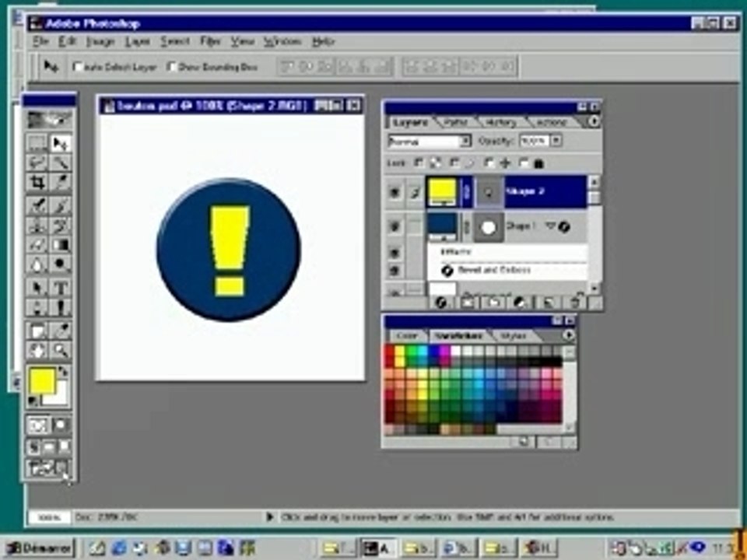Select the Hand tool

37,351
